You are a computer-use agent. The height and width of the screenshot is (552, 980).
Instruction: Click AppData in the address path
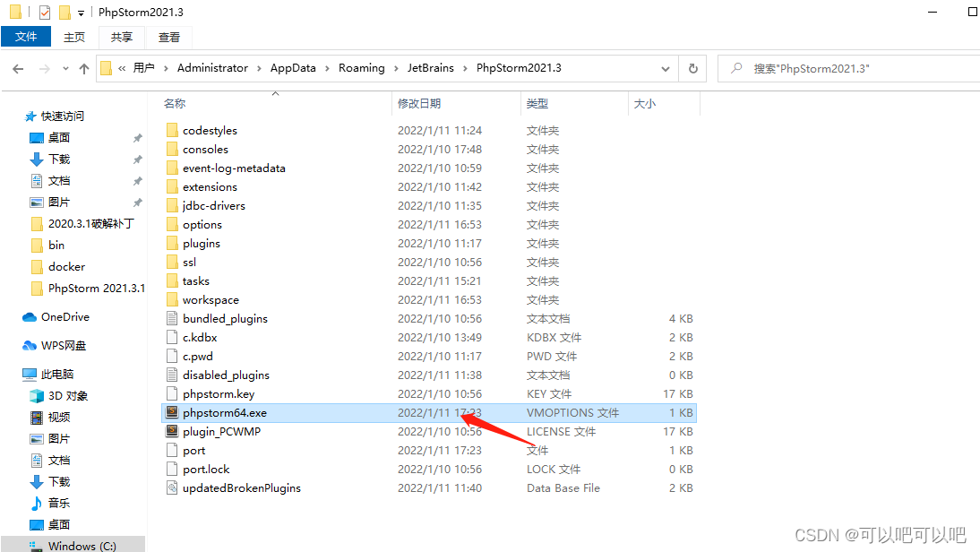pos(293,68)
